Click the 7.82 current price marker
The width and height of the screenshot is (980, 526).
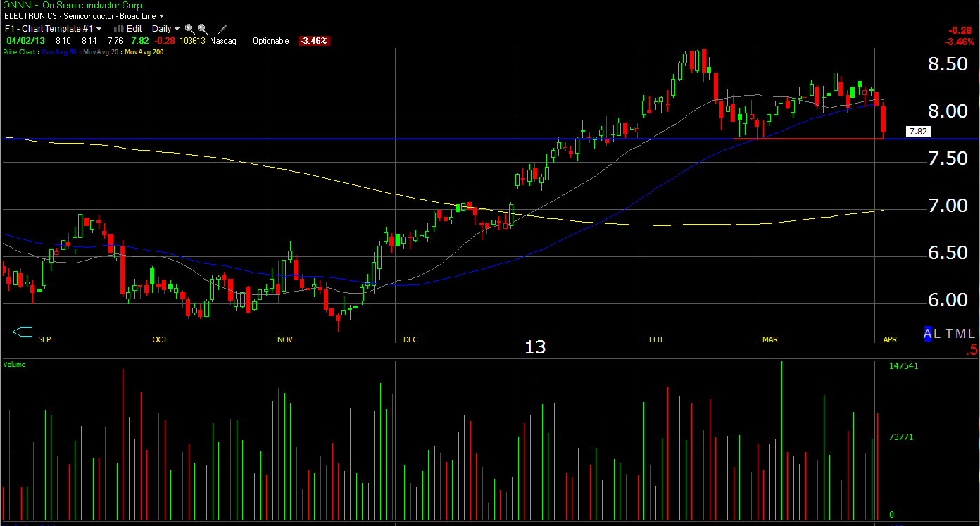tap(917, 132)
